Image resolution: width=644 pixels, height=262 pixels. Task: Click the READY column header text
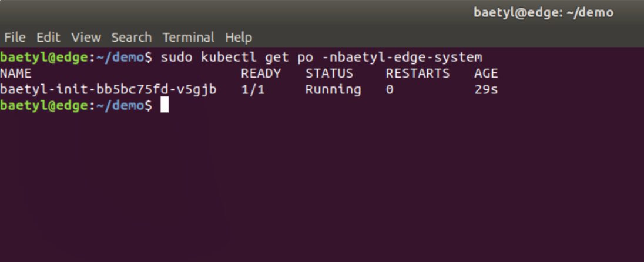(261, 73)
